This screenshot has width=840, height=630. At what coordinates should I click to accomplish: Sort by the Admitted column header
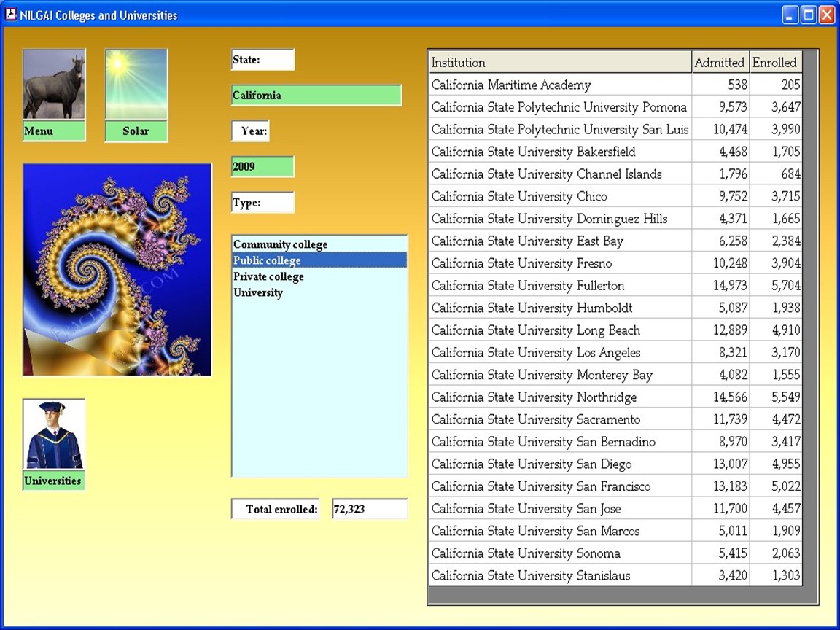click(x=719, y=63)
